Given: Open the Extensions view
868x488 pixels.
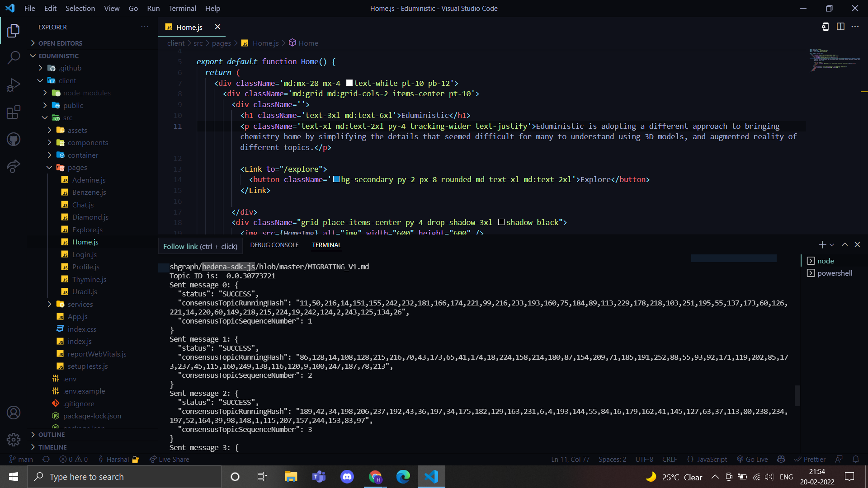Looking at the screenshot, I should pyautogui.click(x=14, y=112).
